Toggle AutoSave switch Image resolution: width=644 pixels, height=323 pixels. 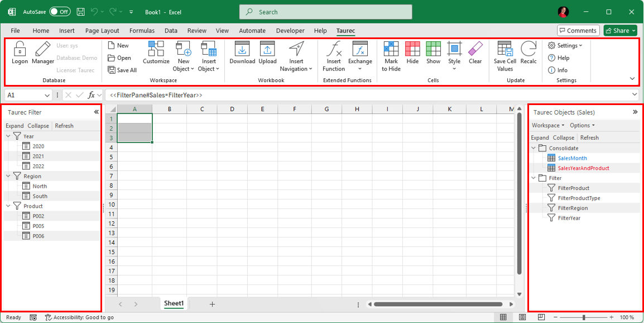60,12
